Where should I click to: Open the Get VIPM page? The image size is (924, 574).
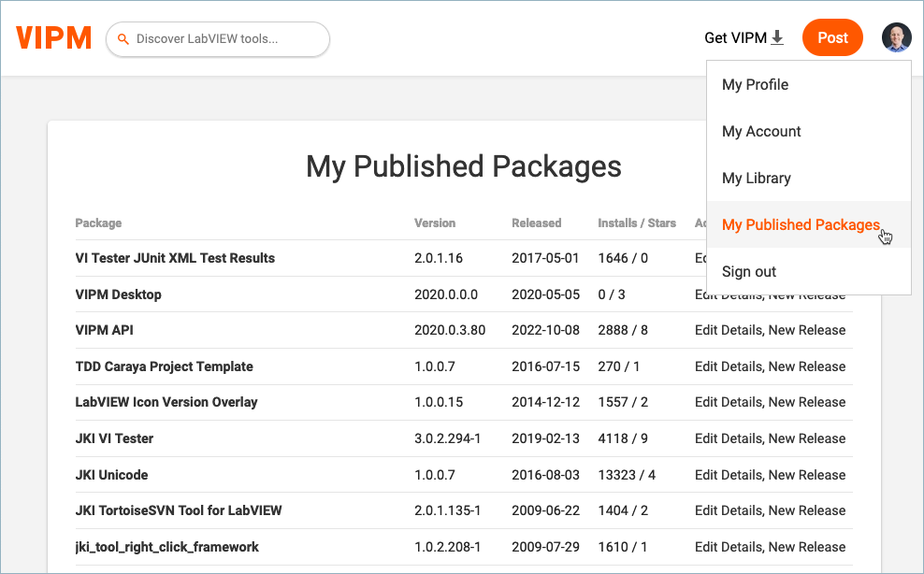734,37
